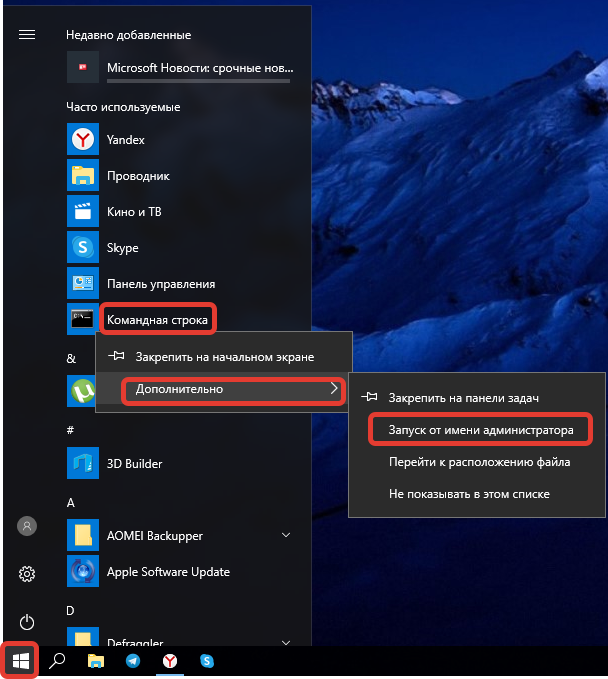Click pin icon beside Закрепить на панели задач
The width and height of the screenshot is (608, 679).
(x=369, y=397)
